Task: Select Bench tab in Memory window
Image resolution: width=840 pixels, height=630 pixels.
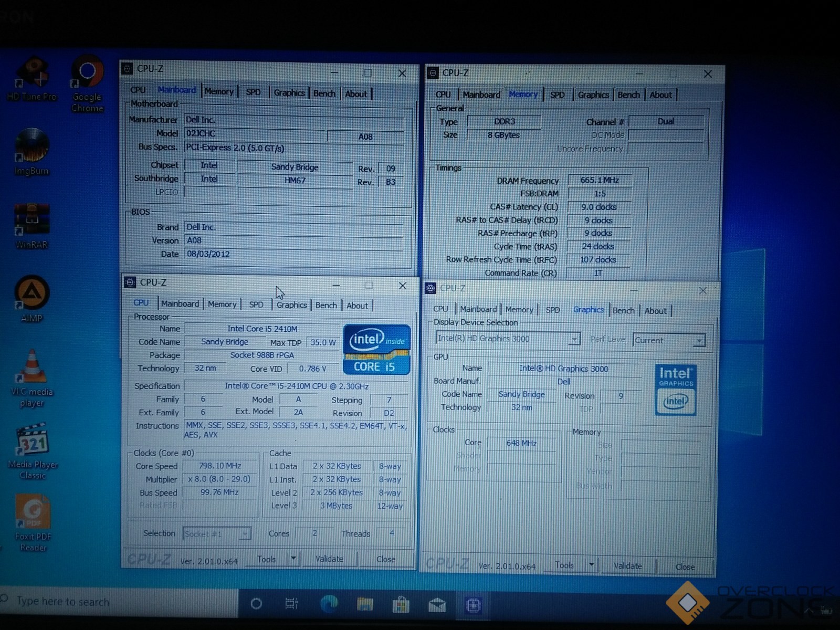Action: (628, 95)
